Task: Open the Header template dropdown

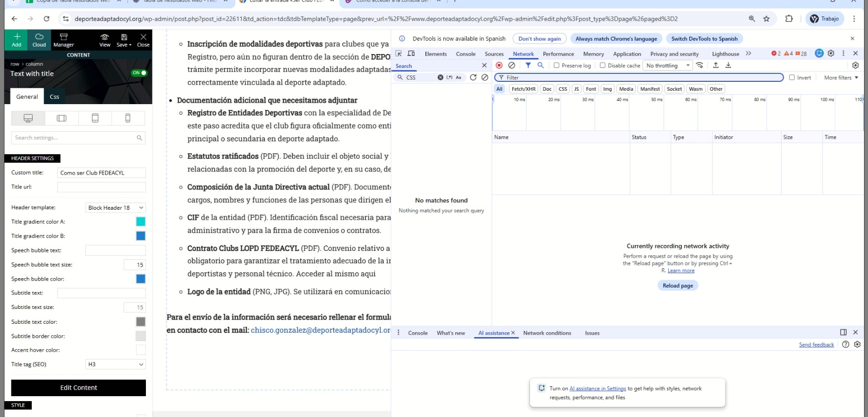Action: click(116, 208)
